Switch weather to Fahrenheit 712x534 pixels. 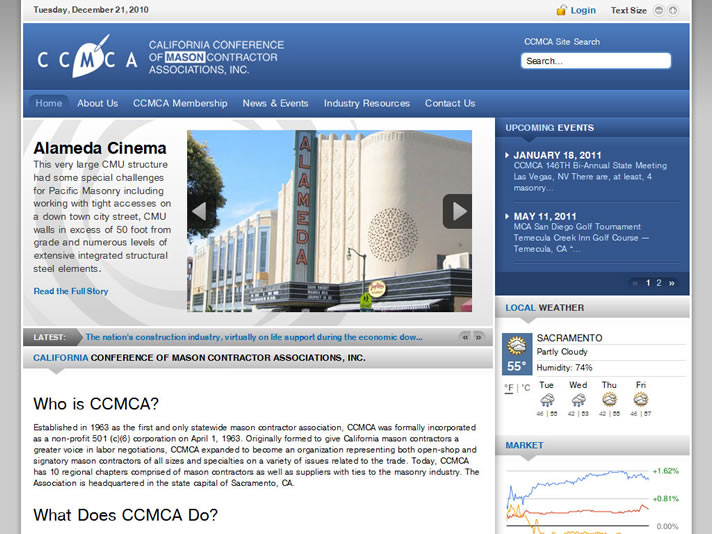coord(509,388)
